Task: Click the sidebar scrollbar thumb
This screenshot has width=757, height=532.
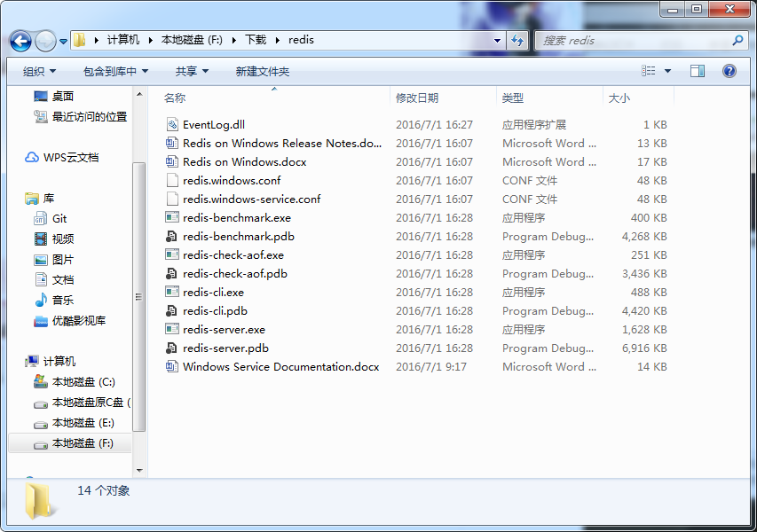Action: point(139,297)
